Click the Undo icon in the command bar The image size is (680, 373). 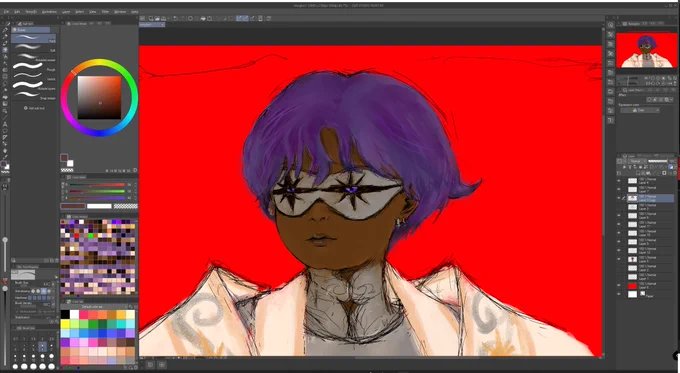pyautogui.click(x=175, y=19)
